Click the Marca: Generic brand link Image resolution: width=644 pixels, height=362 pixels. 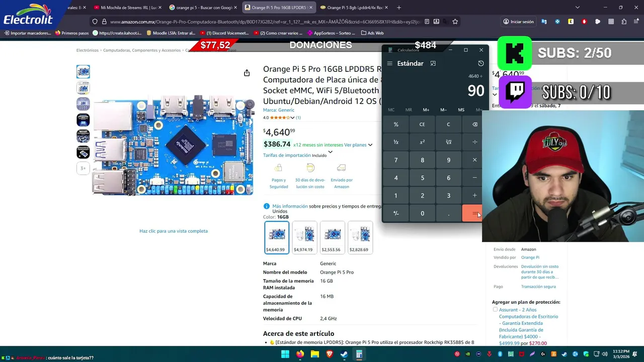tap(279, 110)
